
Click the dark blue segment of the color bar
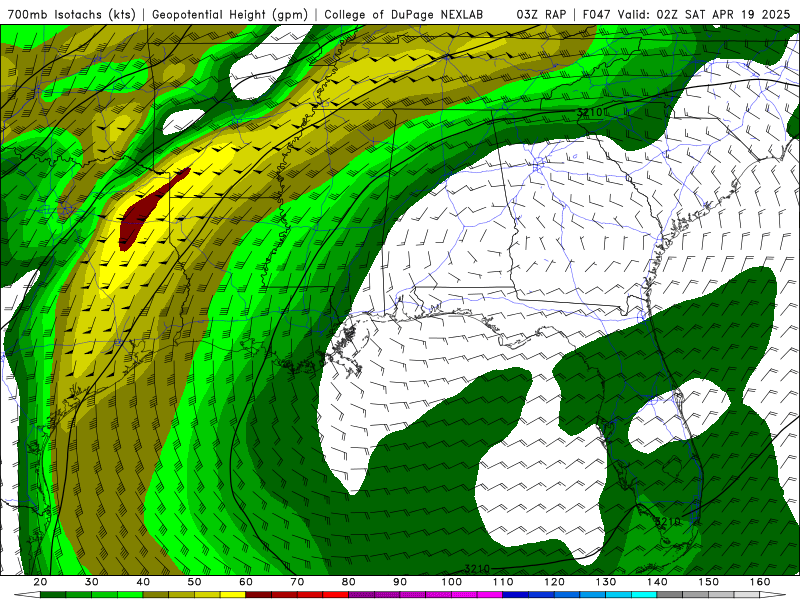[x=515, y=595]
